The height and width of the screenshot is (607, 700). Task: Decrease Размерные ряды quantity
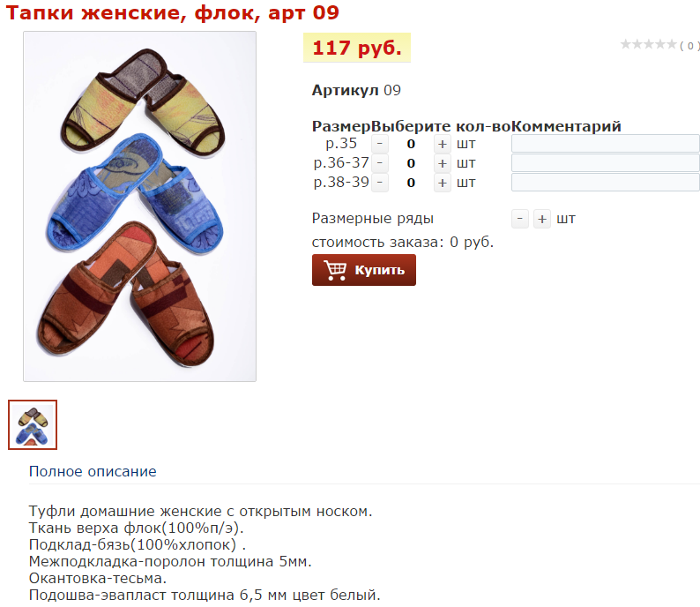click(519, 219)
